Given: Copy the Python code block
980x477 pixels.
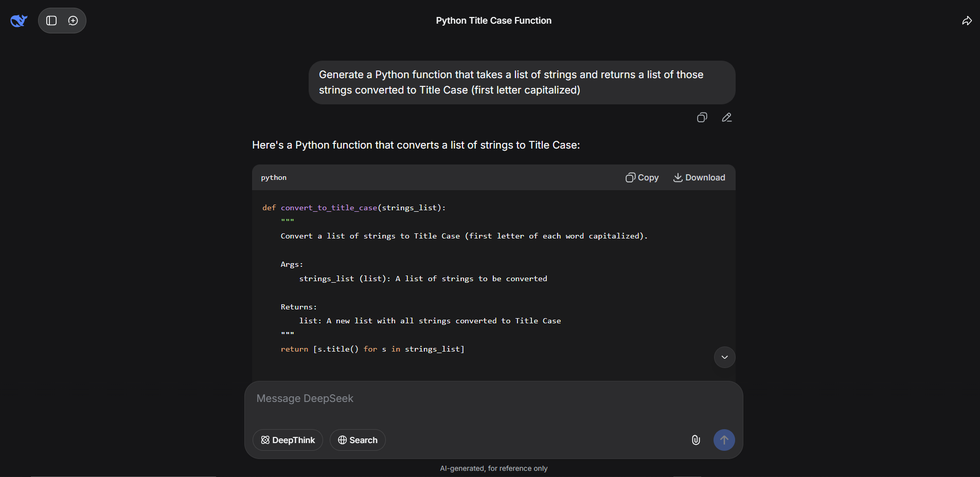Looking at the screenshot, I should (x=642, y=177).
